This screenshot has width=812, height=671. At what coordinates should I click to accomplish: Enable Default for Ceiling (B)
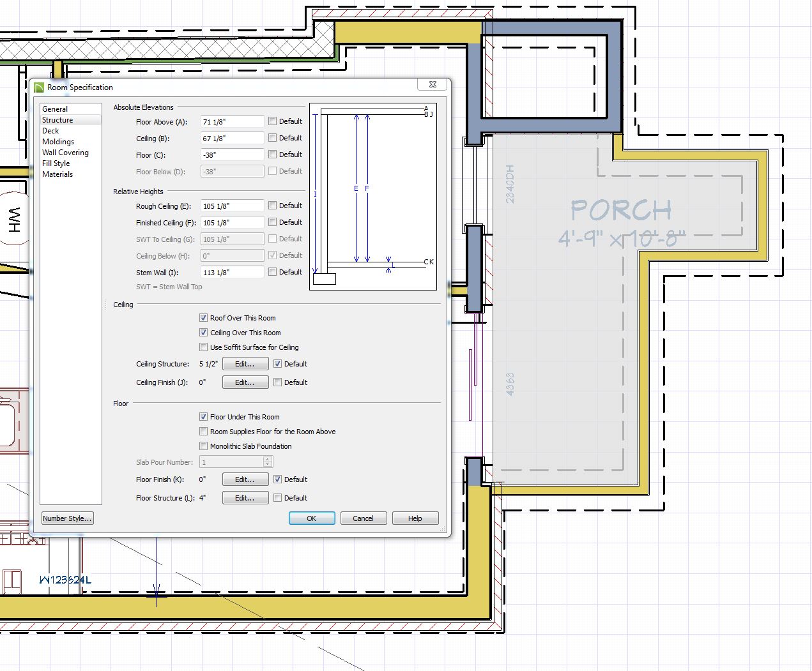(x=273, y=138)
